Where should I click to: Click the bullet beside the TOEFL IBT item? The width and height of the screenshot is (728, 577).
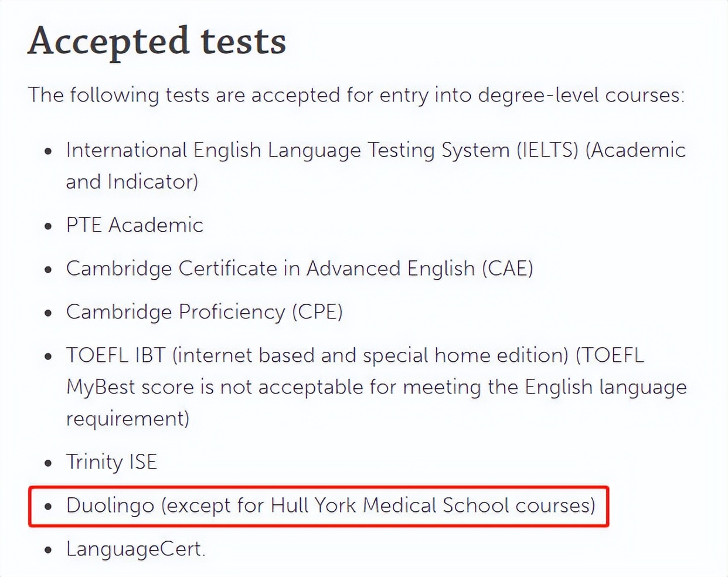(x=48, y=357)
